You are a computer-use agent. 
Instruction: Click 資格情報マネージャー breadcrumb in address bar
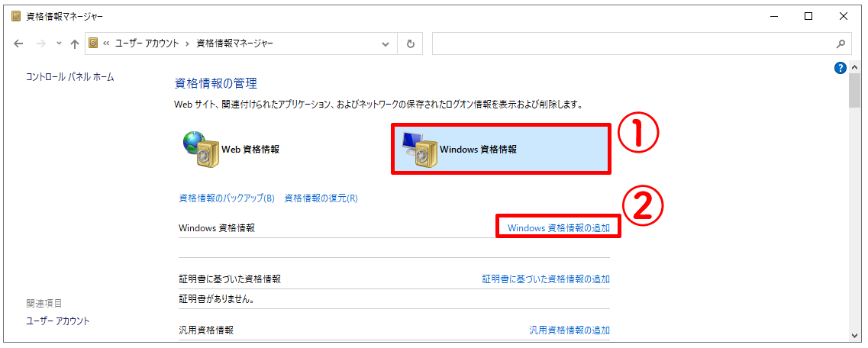click(234, 43)
